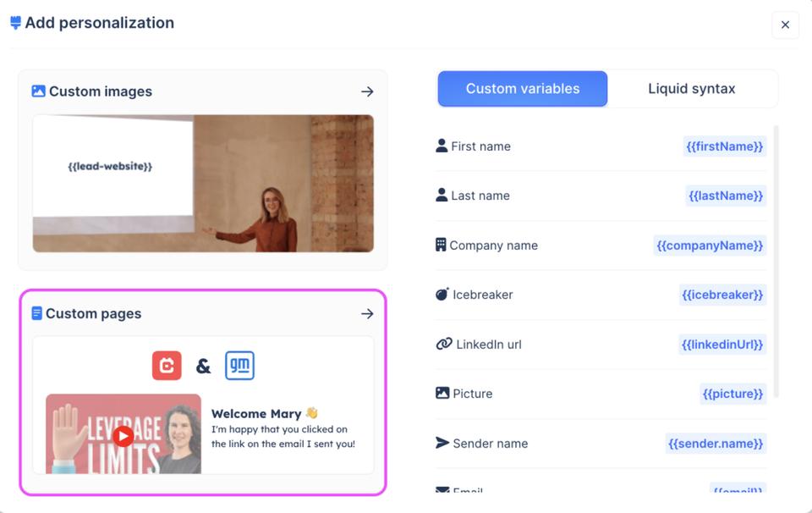Click the Custom pages heading
Image resolution: width=812 pixels, height=513 pixels.
[93, 314]
